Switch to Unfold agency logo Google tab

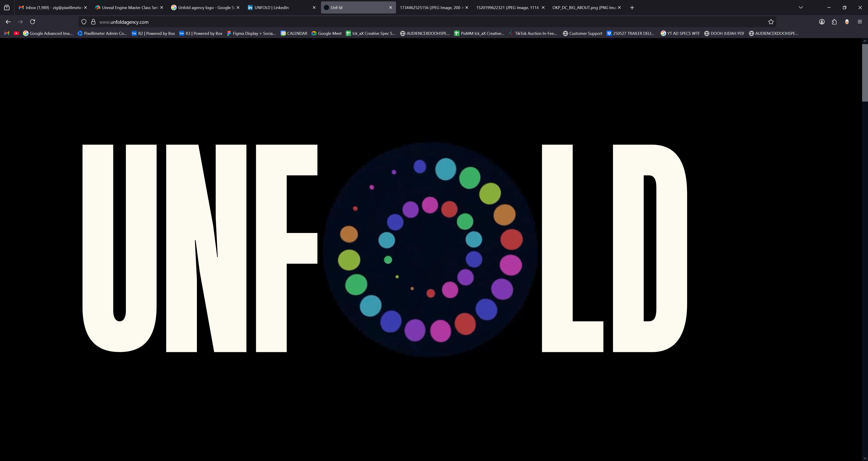(x=203, y=7)
